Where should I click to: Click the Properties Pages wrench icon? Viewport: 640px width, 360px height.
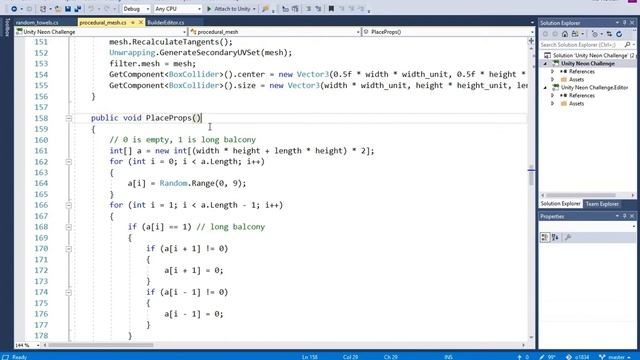(568, 237)
